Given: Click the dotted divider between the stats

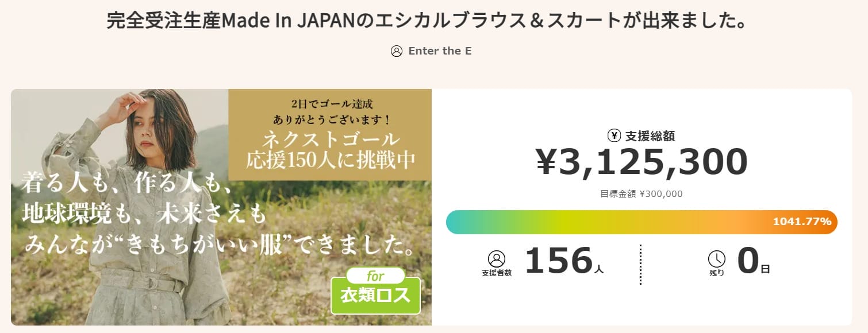Looking at the screenshot, I should click(640, 264).
